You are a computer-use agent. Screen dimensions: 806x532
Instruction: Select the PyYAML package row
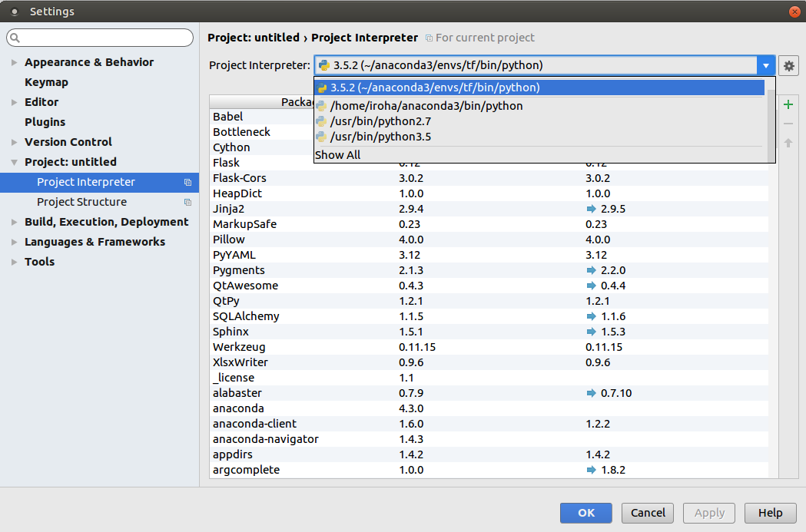click(x=489, y=255)
